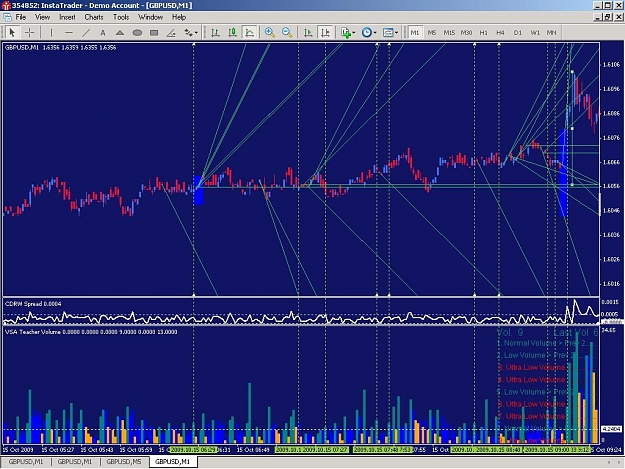Click the 1.6106 price scale label
This screenshot has width=625, height=469.
[x=611, y=65]
